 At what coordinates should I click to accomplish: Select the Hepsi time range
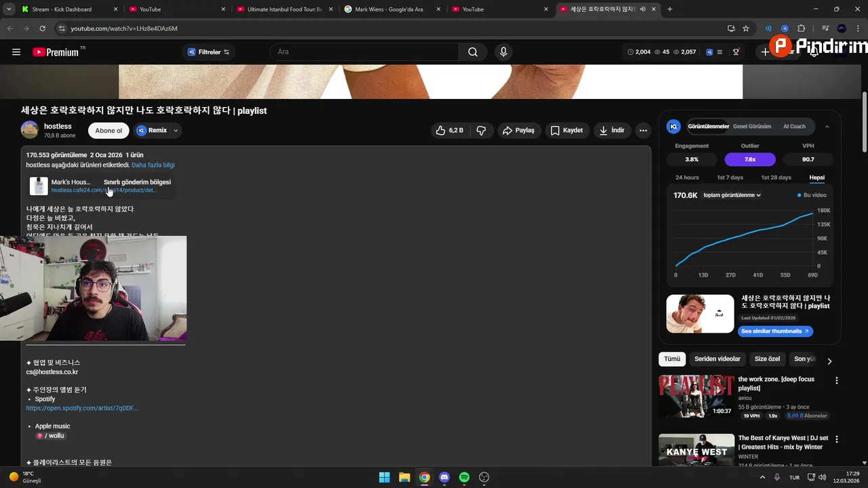tap(817, 178)
